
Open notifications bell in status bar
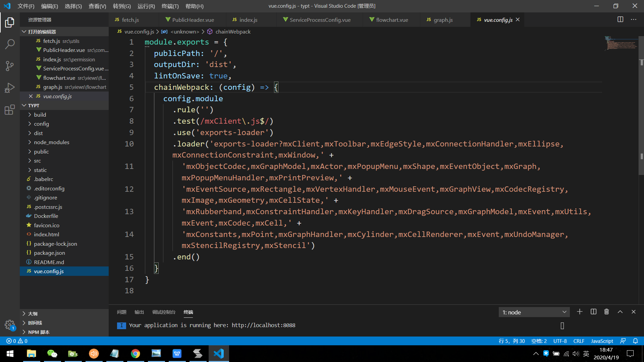pos(635,341)
